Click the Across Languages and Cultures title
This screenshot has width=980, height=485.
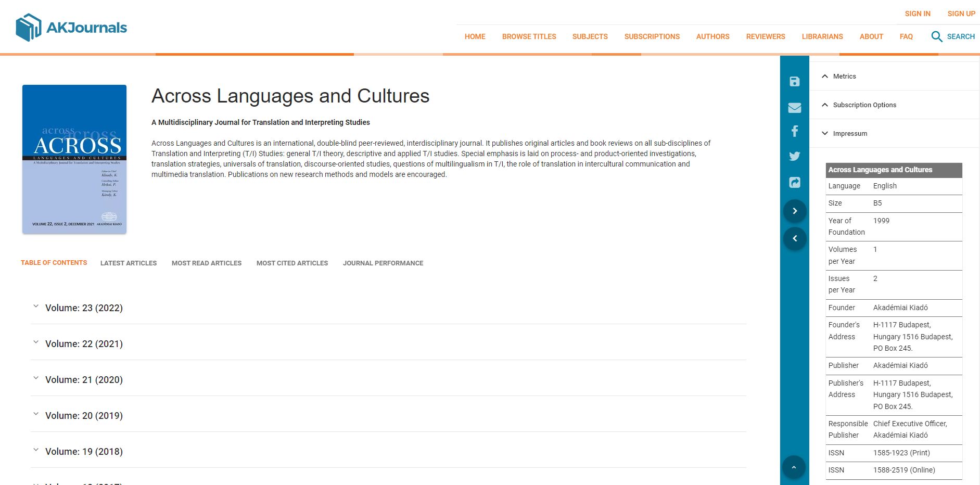(x=290, y=96)
